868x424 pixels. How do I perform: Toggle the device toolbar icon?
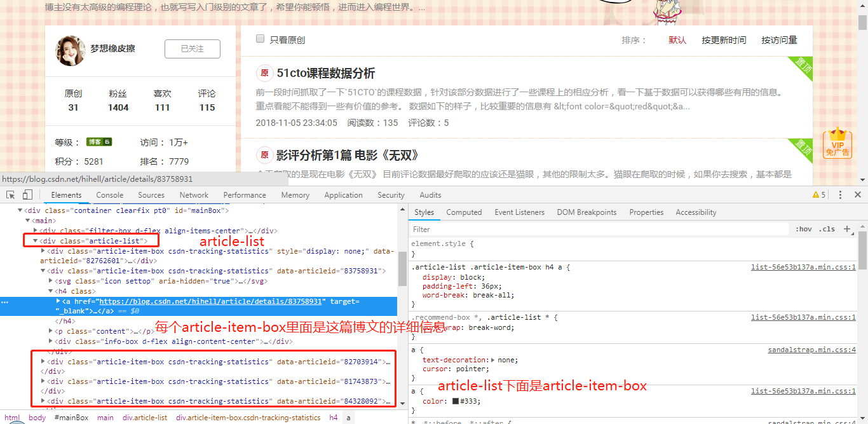pyautogui.click(x=27, y=195)
